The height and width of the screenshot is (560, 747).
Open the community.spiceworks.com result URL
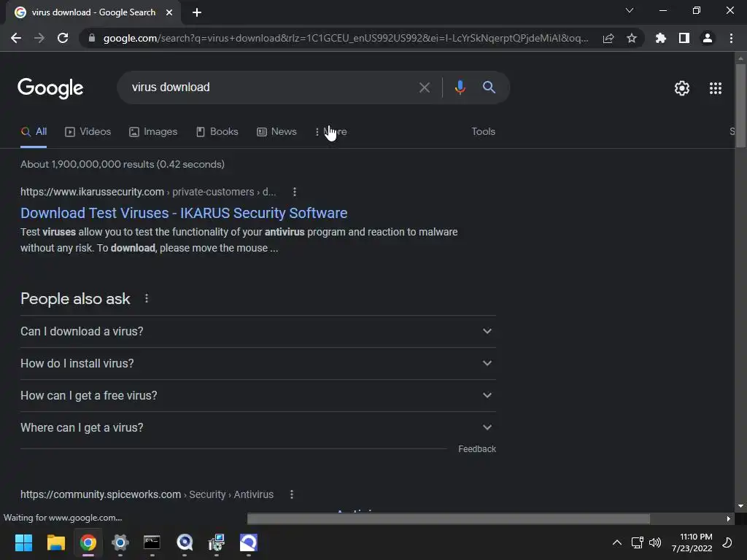[147, 495]
